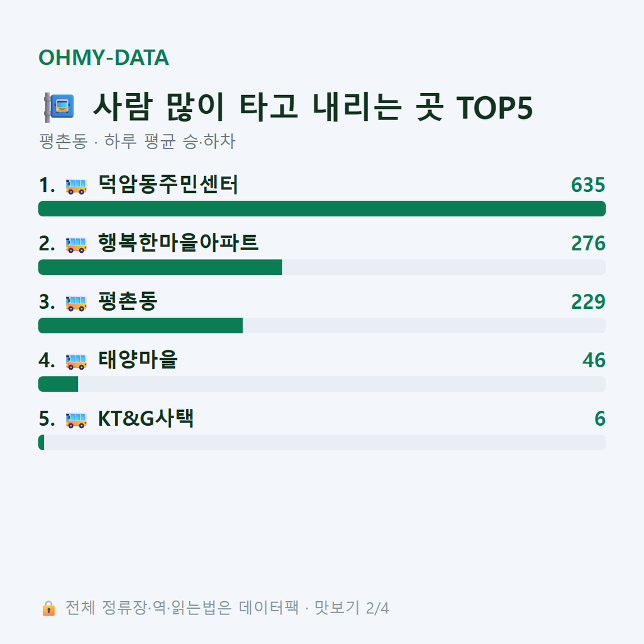This screenshot has width=644, height=644.
Task: Select the 덕암동주민센터 stop name
Action: point(168,184)
